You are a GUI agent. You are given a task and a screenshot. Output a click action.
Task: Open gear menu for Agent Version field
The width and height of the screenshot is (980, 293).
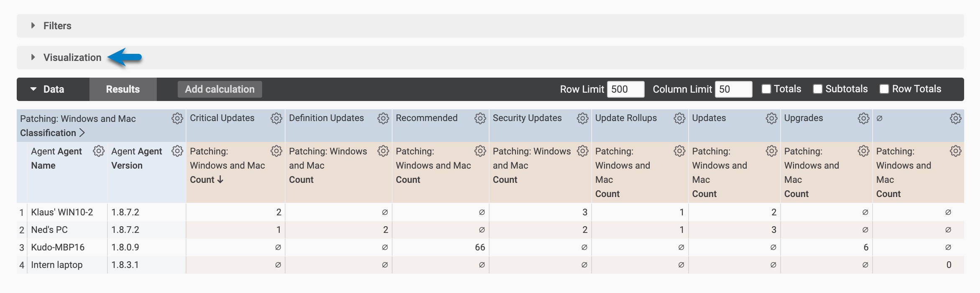pos(177,151)
